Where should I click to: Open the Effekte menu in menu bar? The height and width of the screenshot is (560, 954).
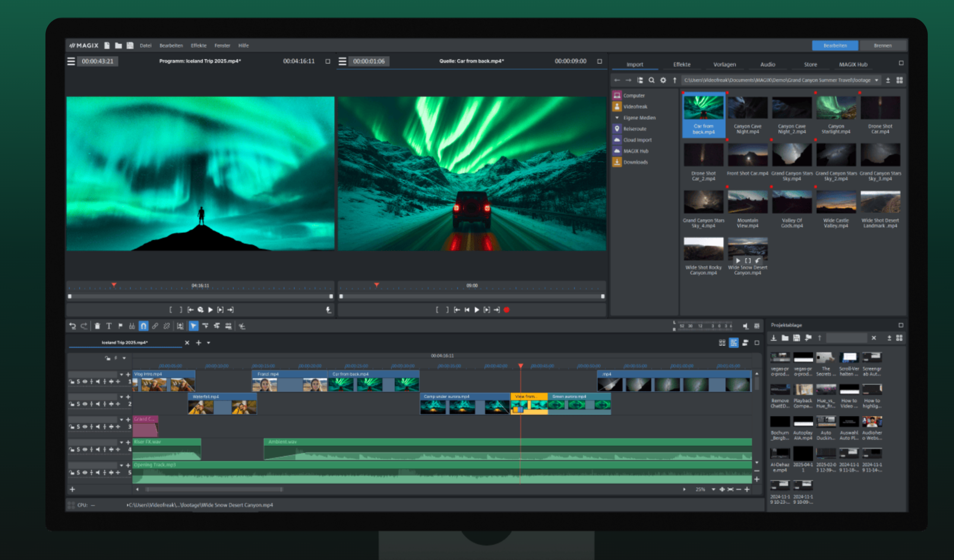click(x=199, y=45)
